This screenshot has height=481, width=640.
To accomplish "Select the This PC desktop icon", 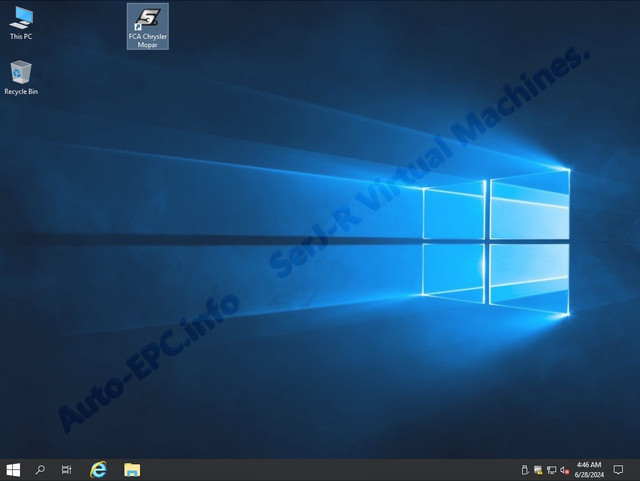I will (x=21, y=23).
